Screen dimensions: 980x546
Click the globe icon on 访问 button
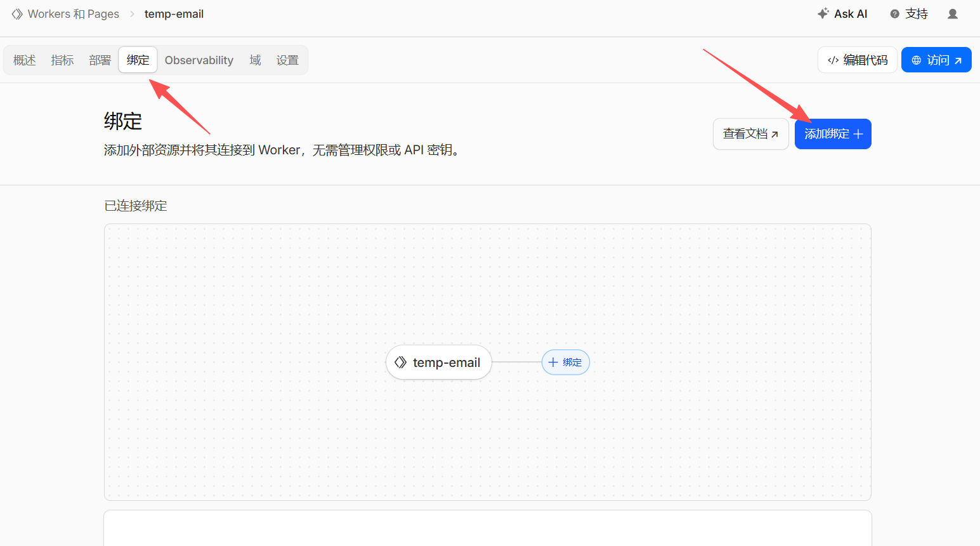pyautogui.click(x=917, y=60)
